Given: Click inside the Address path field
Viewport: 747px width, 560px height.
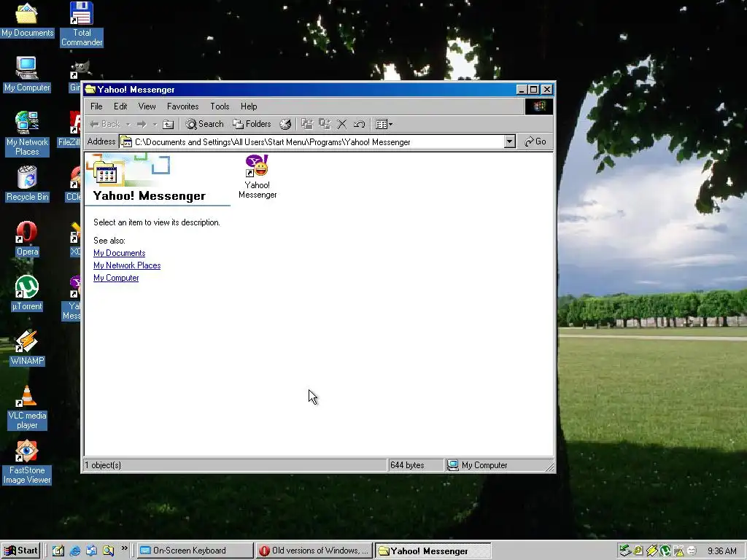Looking at the screenshot, I should pos(312,142).
